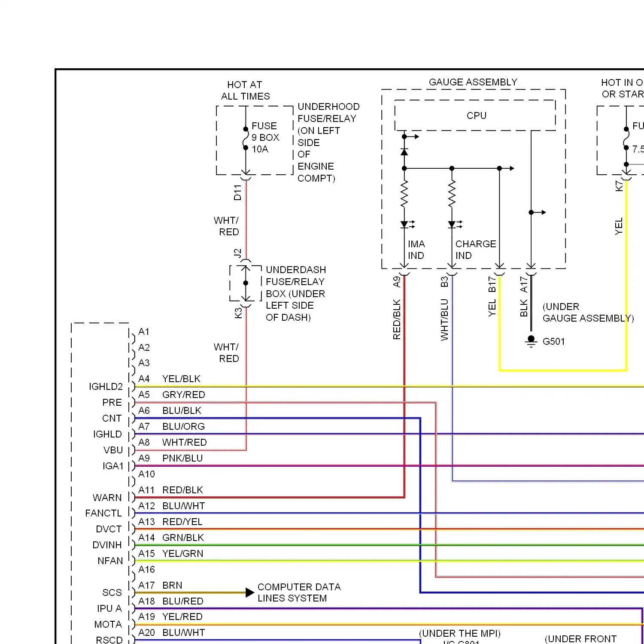Click the J2 connector label

pos(237,253)
